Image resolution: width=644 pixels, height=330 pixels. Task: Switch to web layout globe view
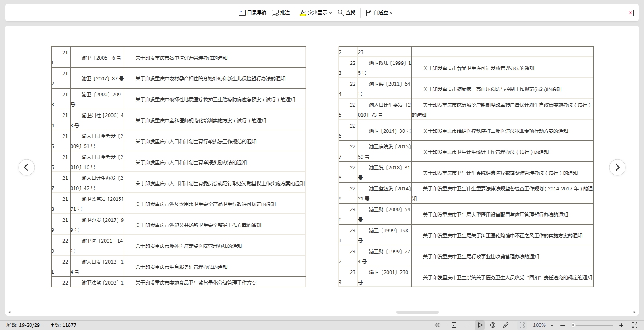[493, 325]
